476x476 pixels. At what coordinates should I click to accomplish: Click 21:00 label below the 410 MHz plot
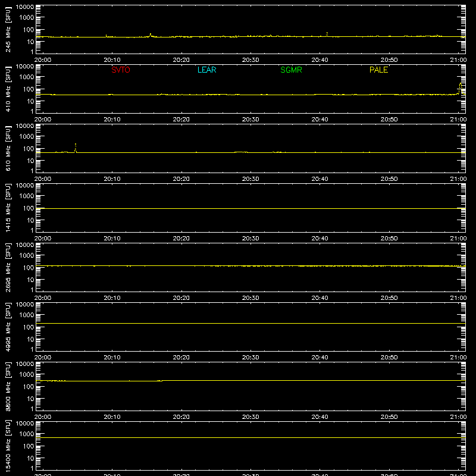click(458, 120)
